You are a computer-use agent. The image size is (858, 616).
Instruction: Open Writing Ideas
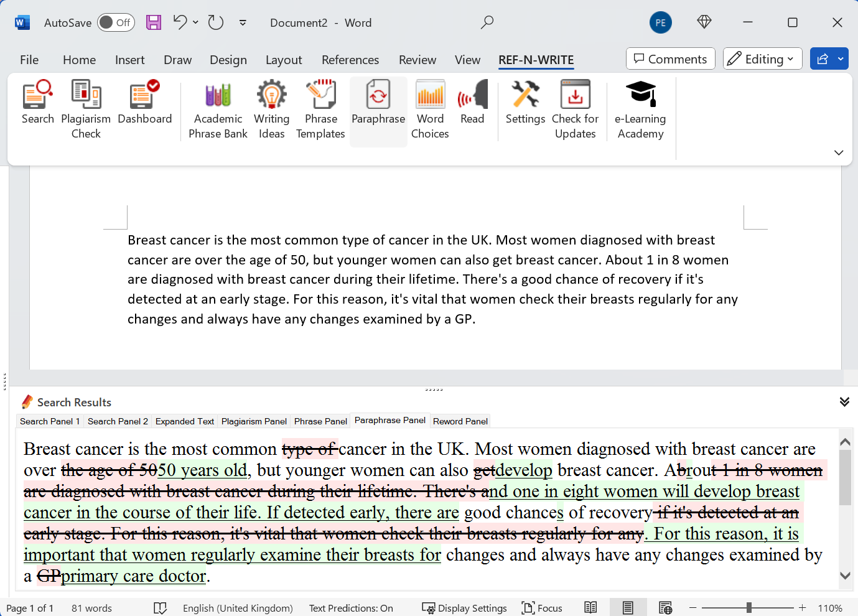click(x=271, y=106)
